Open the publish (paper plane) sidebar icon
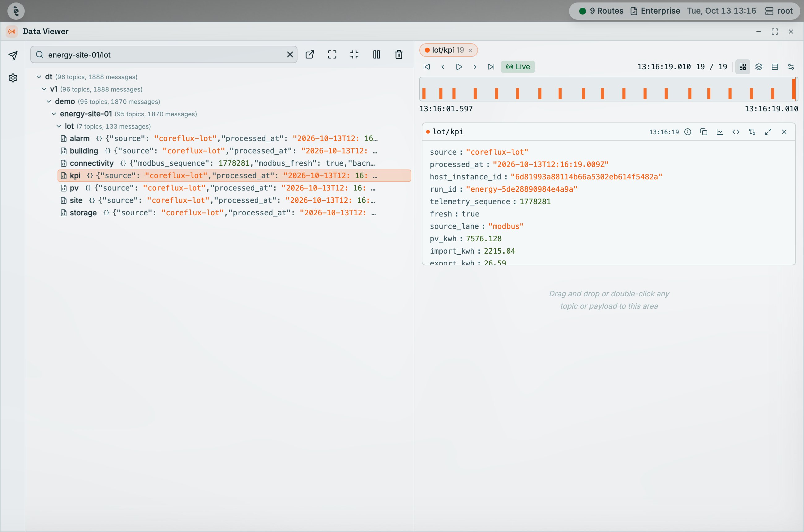Screen dimensions: 804x532 (13, 55)
